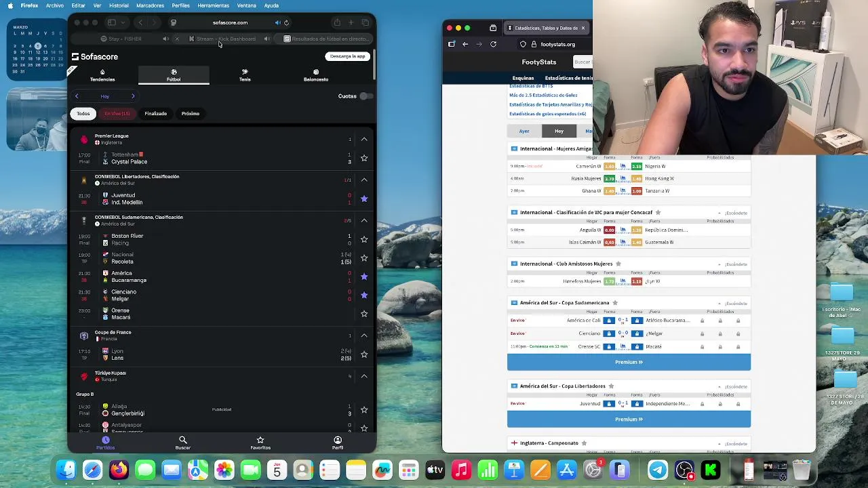The image size is (868, 488).
Task: Click Premium button under Copa Sudamericana
Action: [x=629, y=362]
